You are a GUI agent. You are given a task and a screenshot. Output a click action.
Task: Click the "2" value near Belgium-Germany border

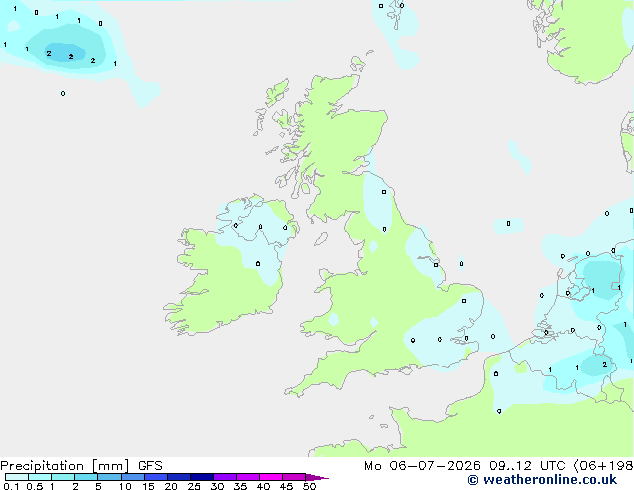click(604, 365)
